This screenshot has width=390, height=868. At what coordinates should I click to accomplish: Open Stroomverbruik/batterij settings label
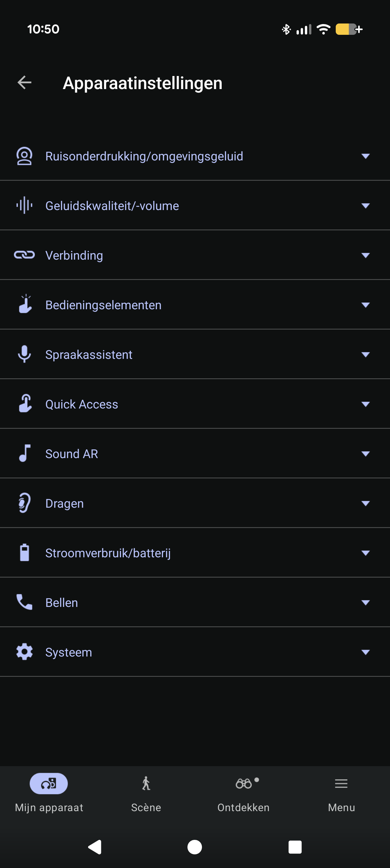pos(108,553)
